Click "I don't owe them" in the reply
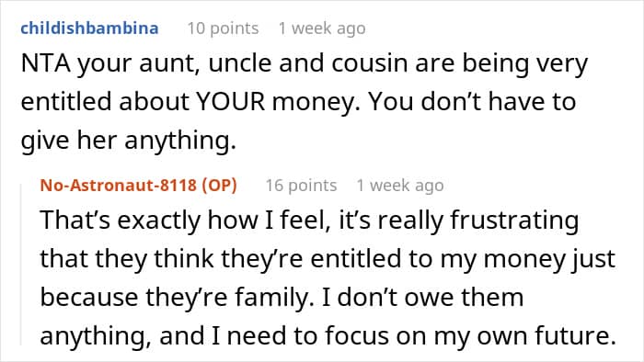 (x=423, y=297)
